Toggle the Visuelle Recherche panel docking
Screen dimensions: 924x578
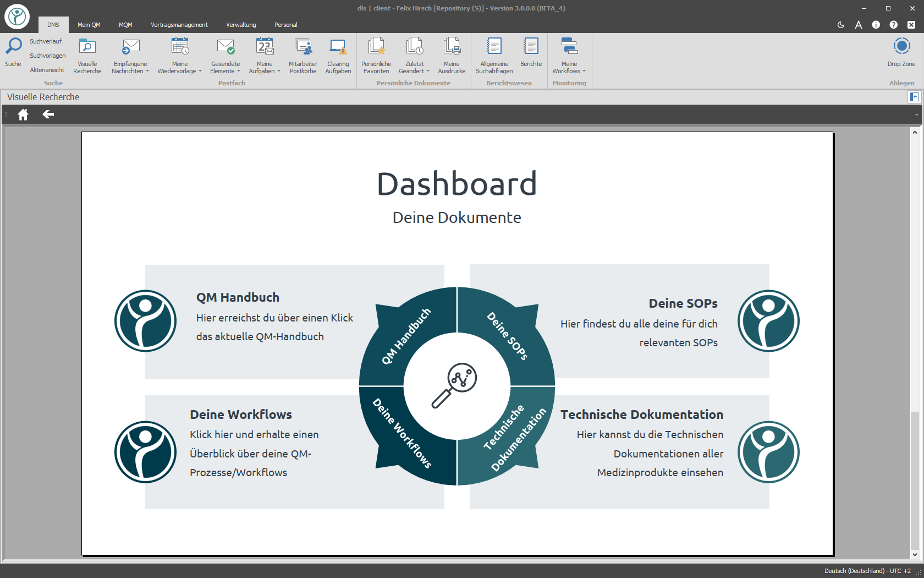[x=914, y=97]
